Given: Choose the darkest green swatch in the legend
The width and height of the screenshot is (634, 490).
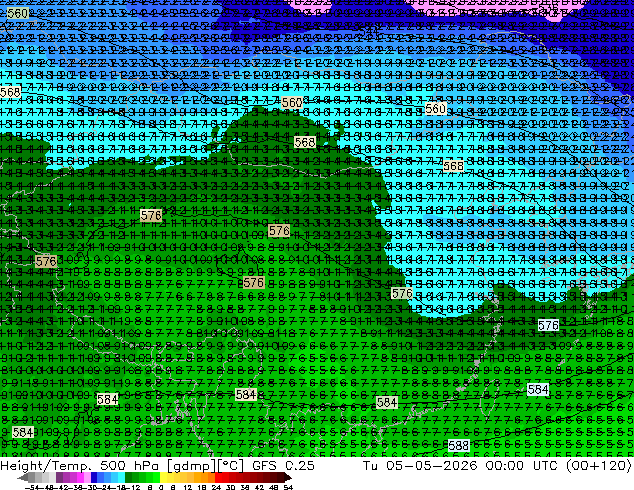Looking at the screenshot, I should (129, 478).
